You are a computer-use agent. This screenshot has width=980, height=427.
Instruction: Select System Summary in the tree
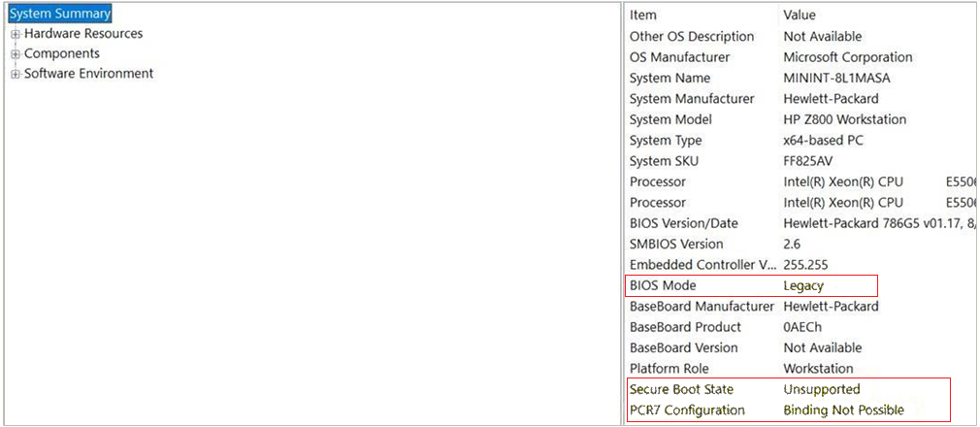coord(59,14)
